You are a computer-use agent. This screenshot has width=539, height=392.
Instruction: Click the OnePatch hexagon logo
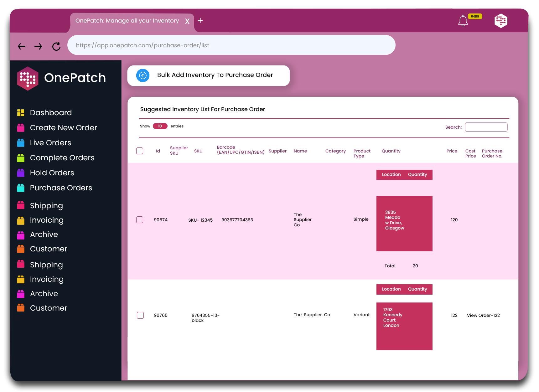[28, 78]
